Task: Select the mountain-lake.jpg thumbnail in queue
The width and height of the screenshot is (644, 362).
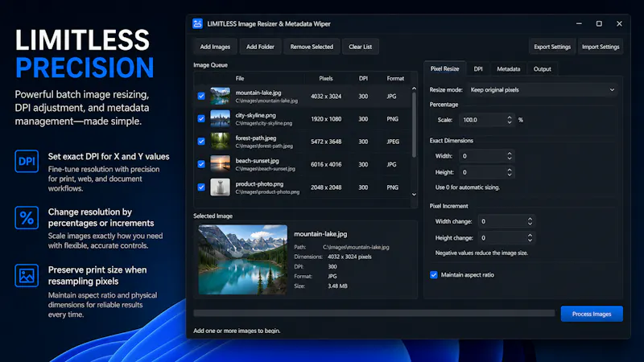Action: [220, 96]
